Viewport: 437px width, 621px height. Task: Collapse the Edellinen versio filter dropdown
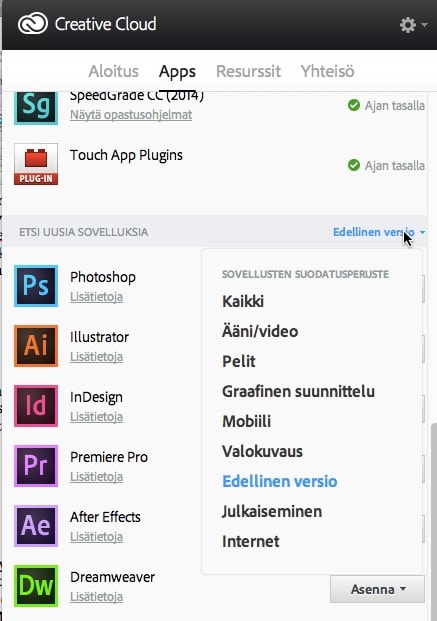tap(379, 232)
